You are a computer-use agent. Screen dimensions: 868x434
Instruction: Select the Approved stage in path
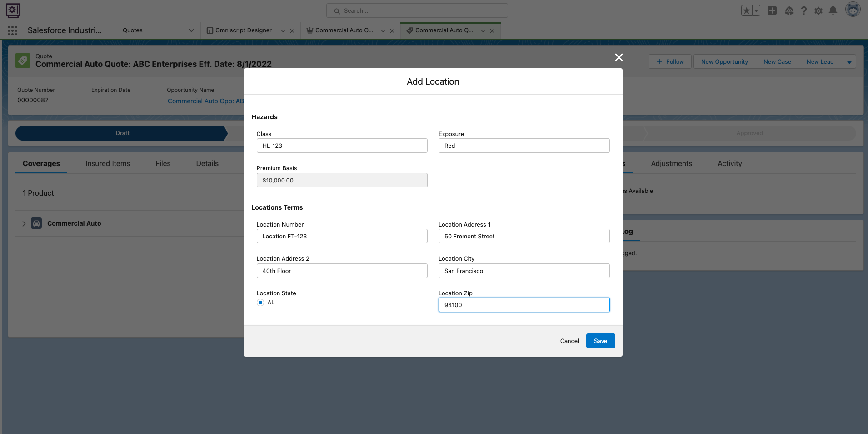pos(750,133)
